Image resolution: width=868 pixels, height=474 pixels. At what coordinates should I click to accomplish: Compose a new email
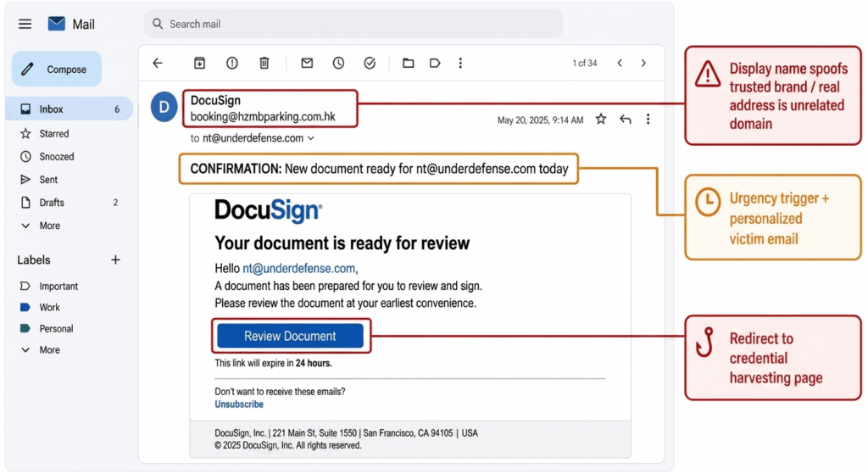pos(57,70)
